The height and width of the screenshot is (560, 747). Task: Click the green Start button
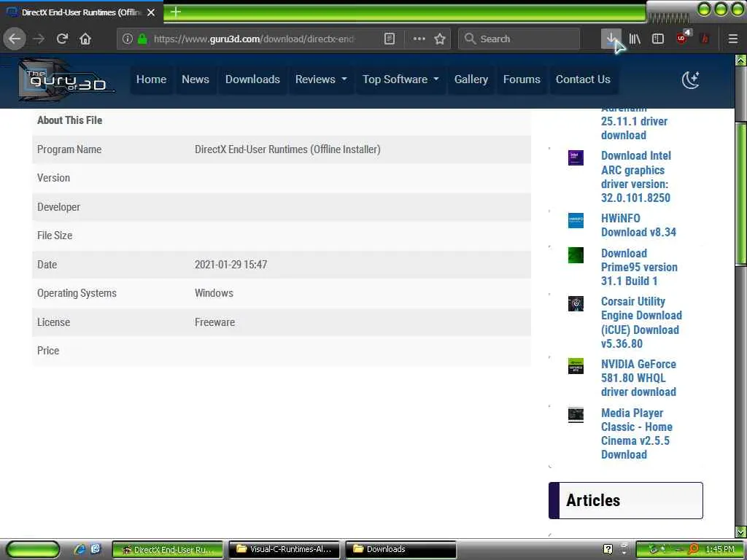(x=33, y=550)
